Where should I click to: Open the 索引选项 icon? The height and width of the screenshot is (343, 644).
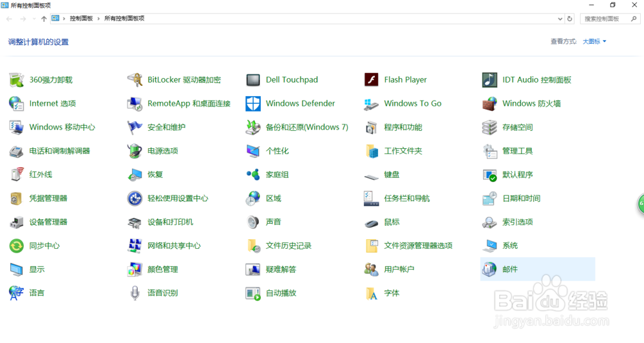pos(489,222)
